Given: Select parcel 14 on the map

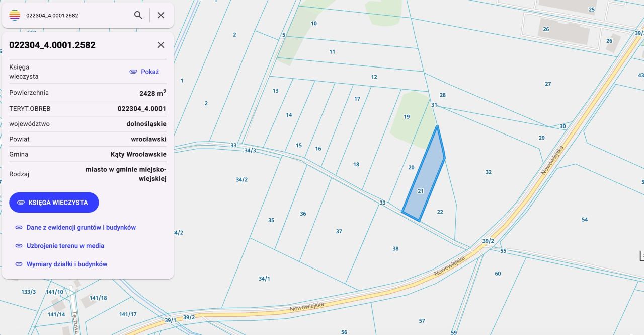Looking at the screenshot, I should (289, 115).
